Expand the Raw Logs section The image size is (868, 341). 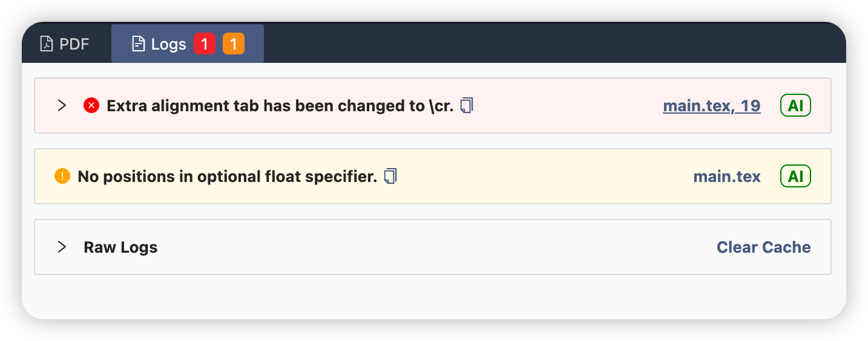coord(62,247)
